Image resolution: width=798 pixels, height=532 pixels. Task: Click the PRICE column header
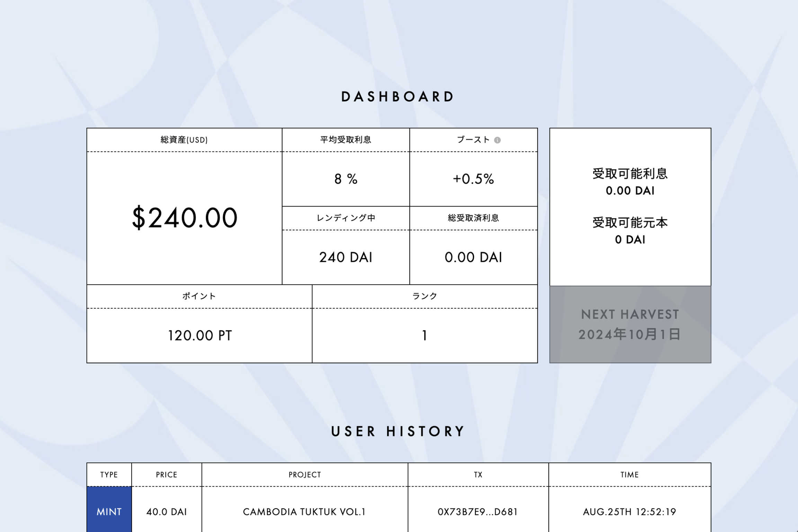167,475
